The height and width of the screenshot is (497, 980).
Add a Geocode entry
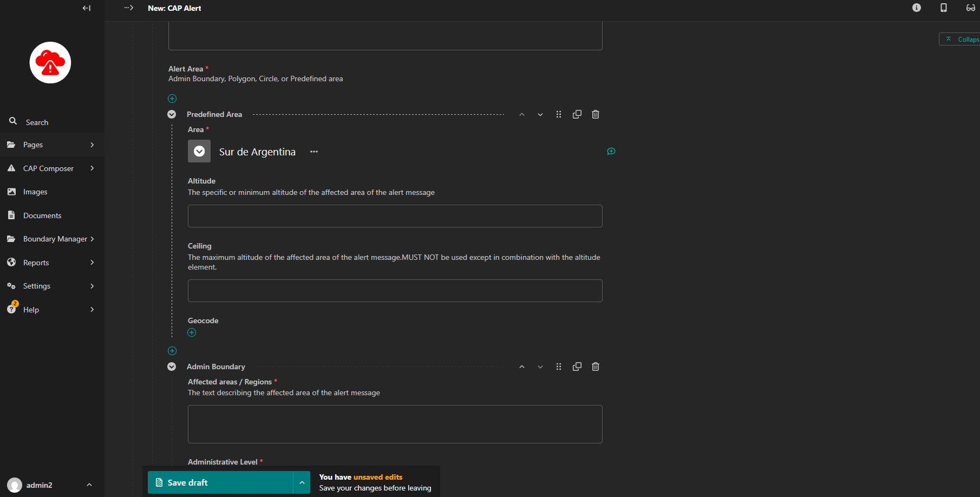pyautogui.click(x=192, y=332)
